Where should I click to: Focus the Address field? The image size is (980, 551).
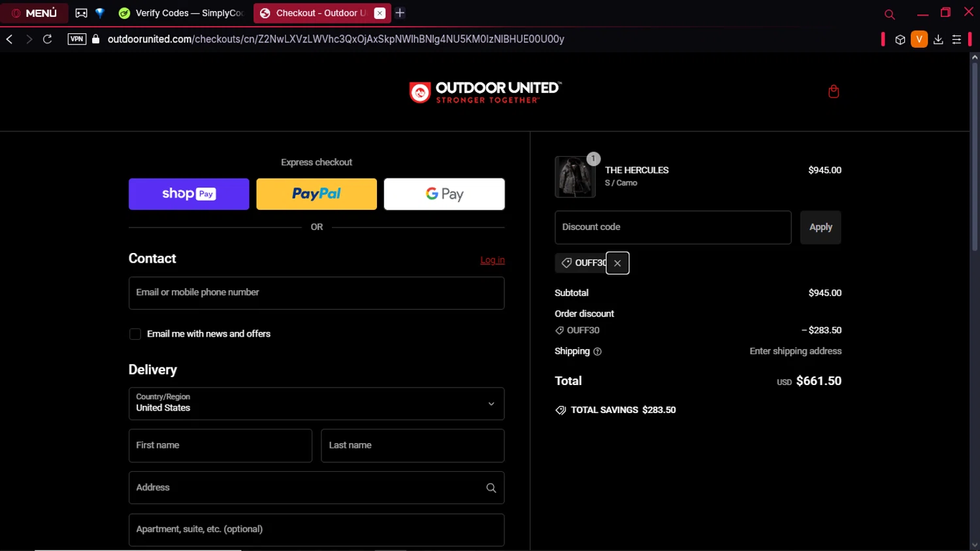[316, 488]
